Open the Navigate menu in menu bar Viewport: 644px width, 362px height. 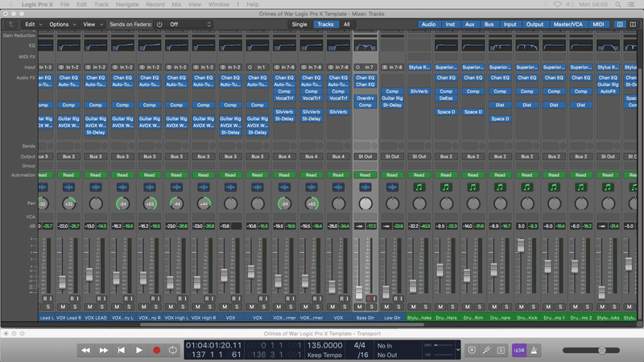127,5
